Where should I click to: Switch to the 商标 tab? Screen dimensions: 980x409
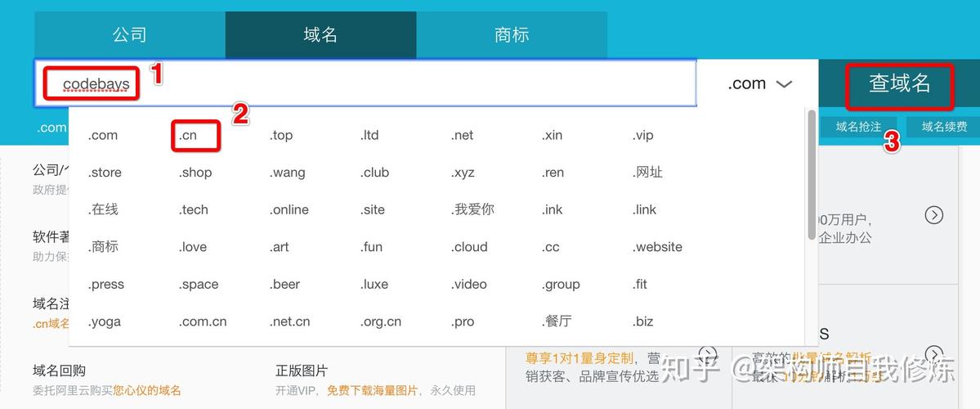[512, 35]
